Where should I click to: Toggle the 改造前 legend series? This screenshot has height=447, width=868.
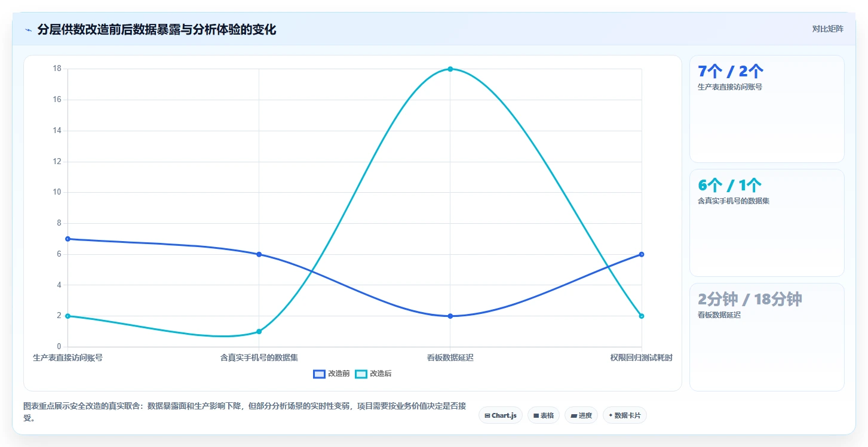tap(332, 374)
